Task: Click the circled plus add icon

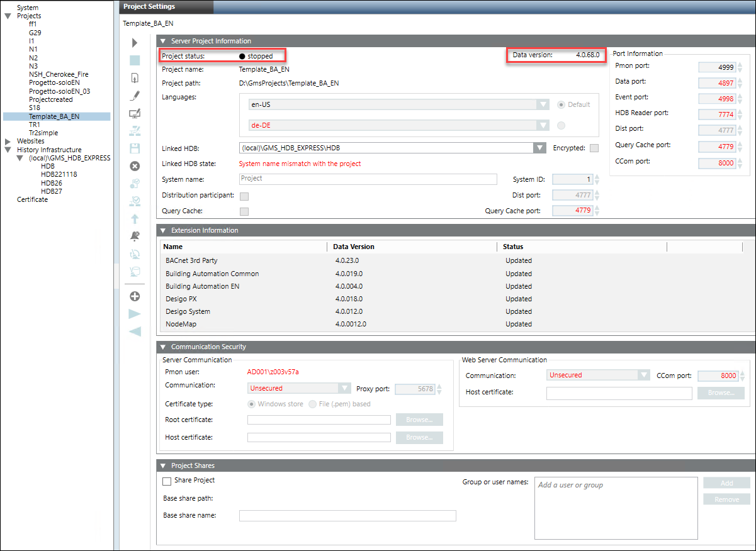Action: coord(135,296)
